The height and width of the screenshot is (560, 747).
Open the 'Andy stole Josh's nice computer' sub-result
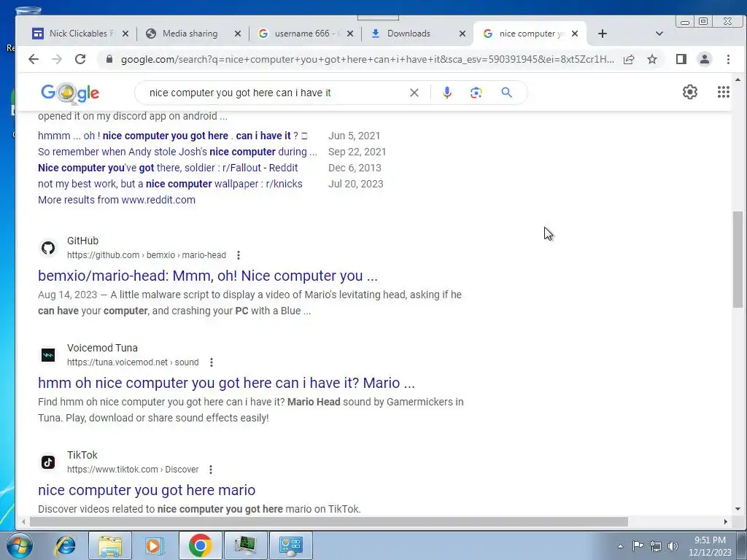pos(177,152)
